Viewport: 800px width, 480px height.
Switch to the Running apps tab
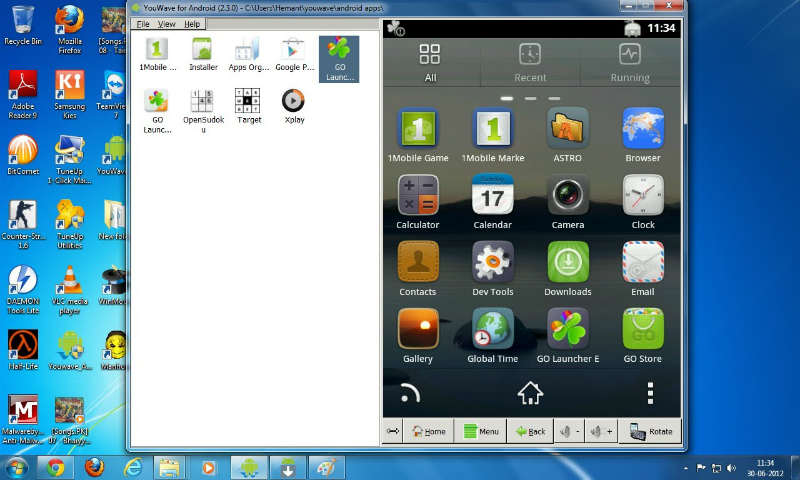[630, 62]
